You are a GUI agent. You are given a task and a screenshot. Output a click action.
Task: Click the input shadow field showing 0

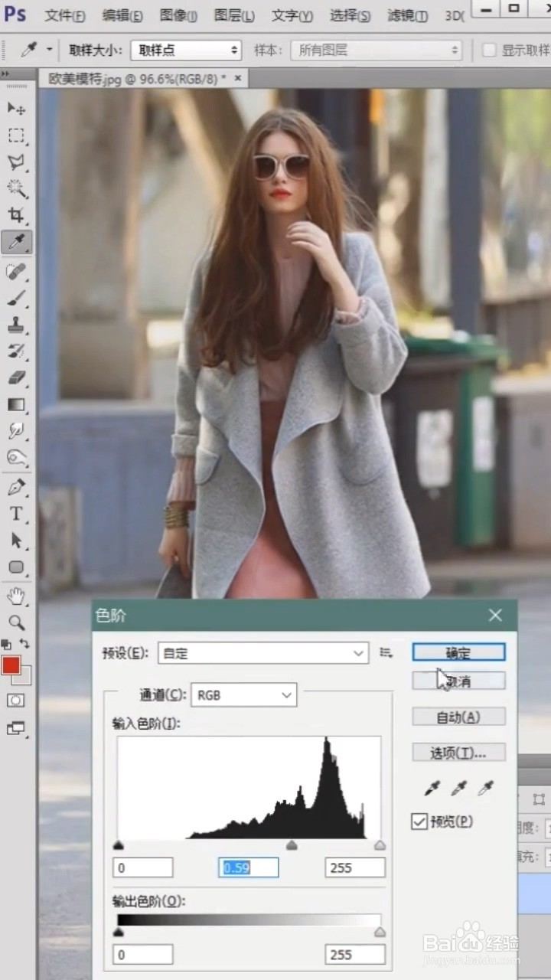tap(142, 867)
